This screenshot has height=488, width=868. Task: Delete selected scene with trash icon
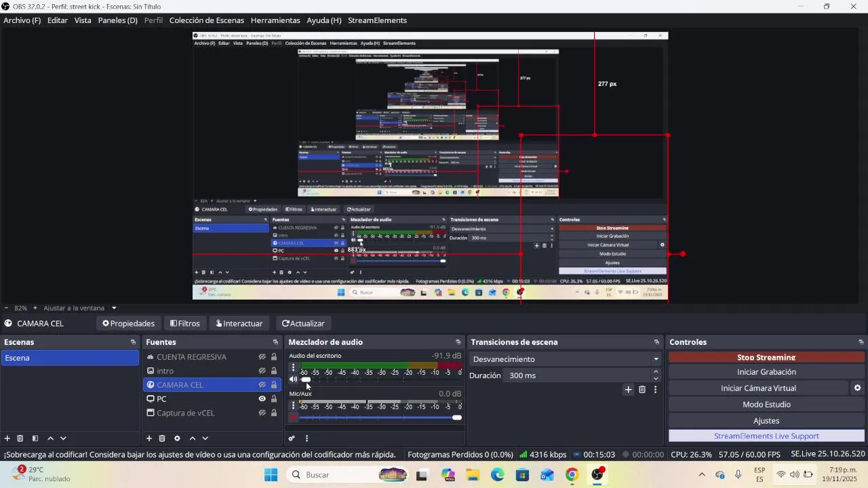click(20, 439)
